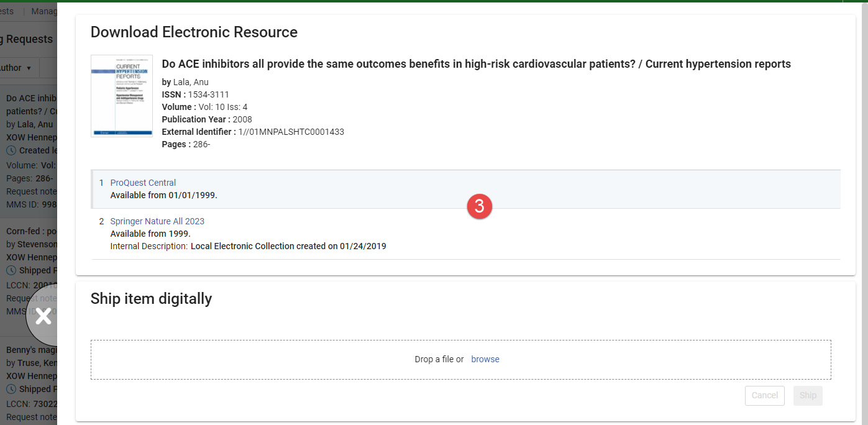Viewport: 868px width, 425px height.
Task: Click the file drop zone area
Action: pyautogui.click(x=461, y=360)
